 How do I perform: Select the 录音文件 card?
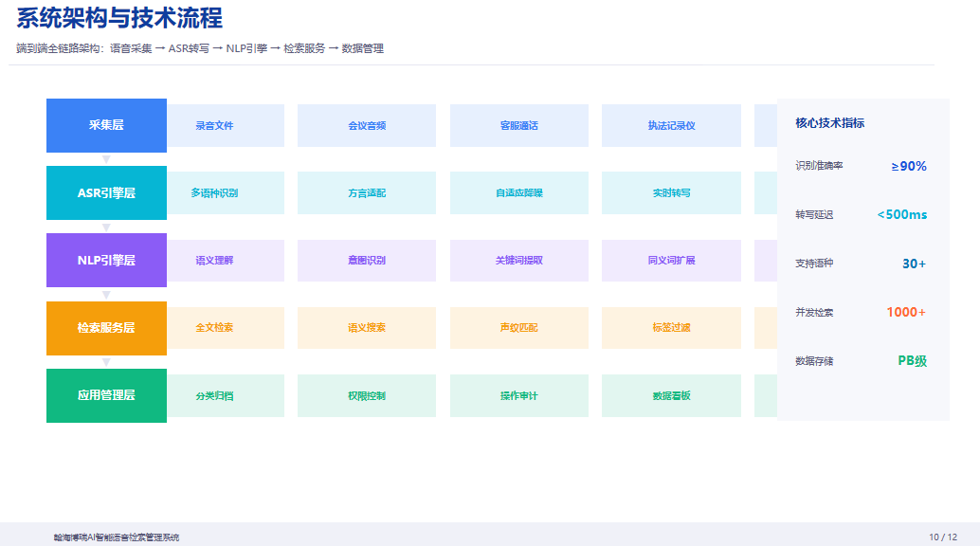tap(226, 126)
